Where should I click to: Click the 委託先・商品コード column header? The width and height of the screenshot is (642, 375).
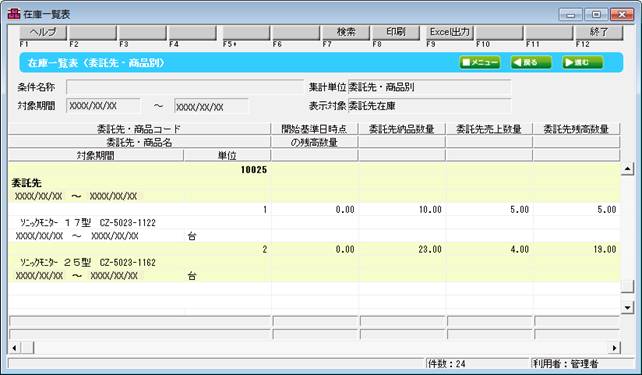pyautogui.click(x=139, y=129)
